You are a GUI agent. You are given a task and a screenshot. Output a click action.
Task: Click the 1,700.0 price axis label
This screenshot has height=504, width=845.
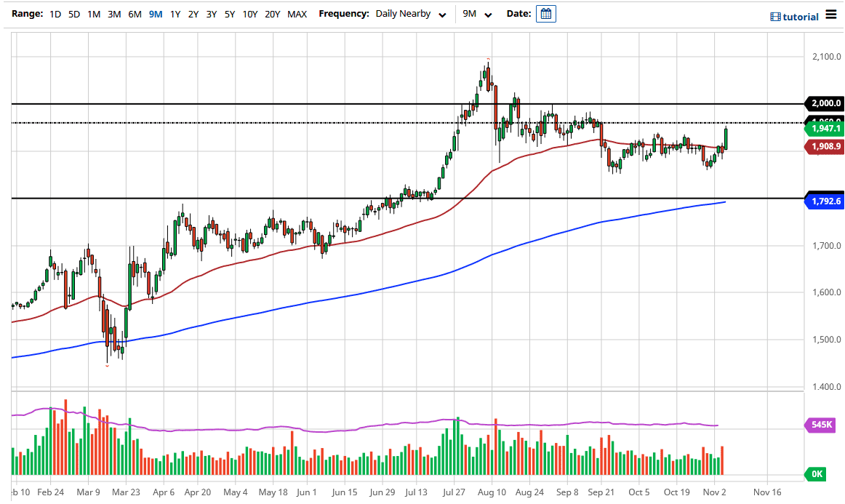pyautogui.click(x=826, y=246)
